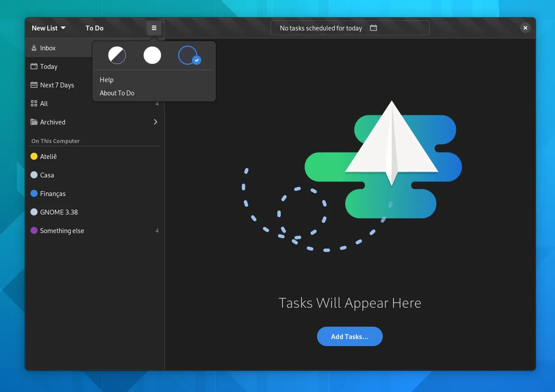Viewport: 555px width, 392px height.
Task: Select the dark theme circle
Action: coord(188,56)
